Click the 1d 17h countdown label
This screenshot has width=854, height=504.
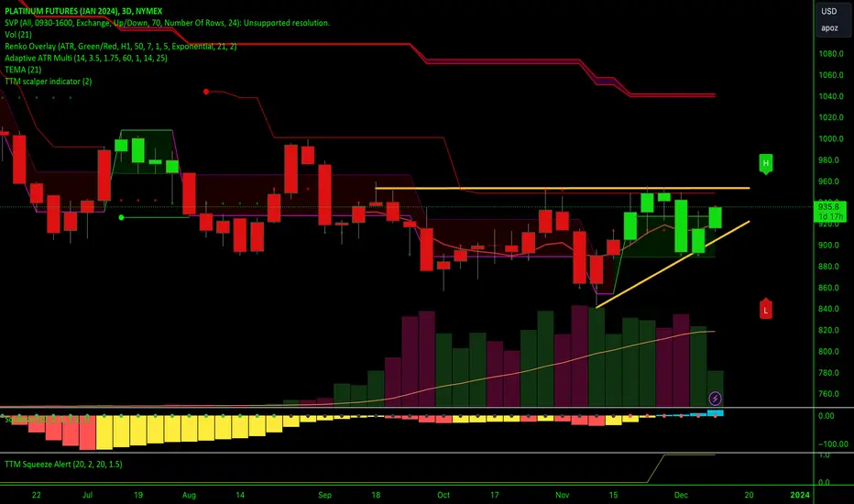[830, 216]
